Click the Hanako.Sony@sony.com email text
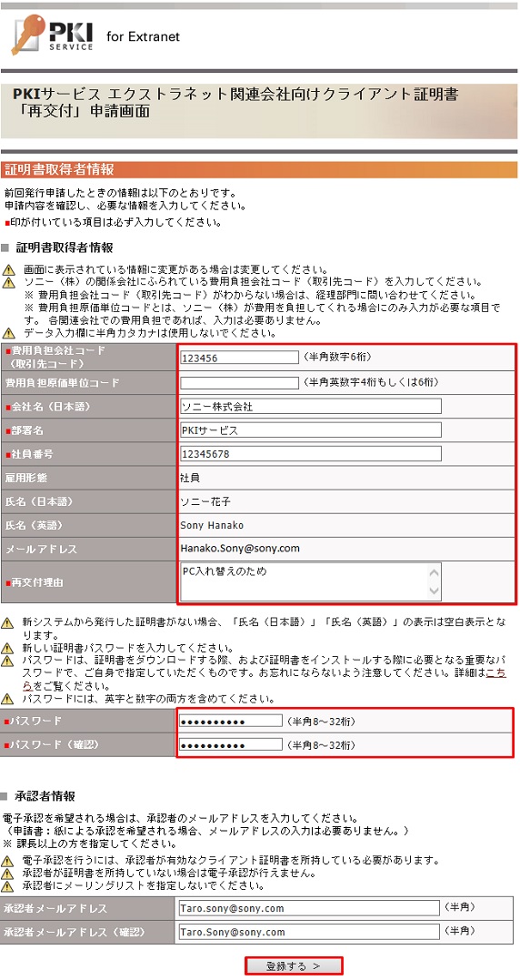 [x=240, y=549]
